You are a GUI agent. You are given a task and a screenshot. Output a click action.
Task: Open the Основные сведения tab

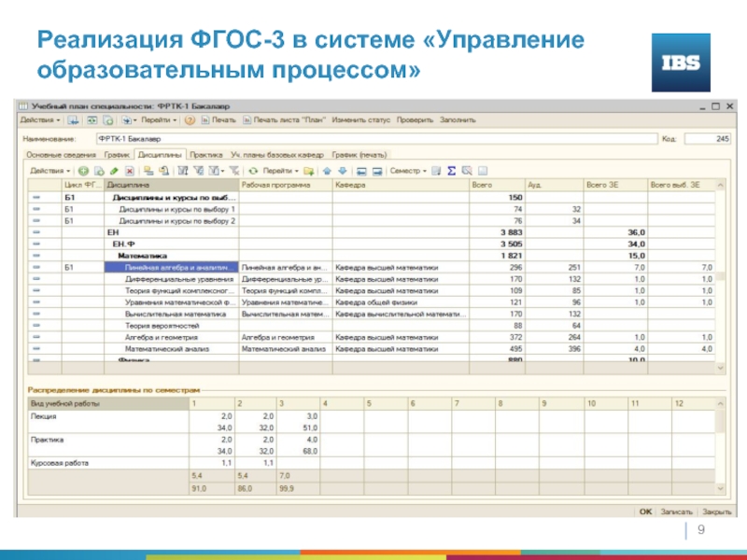tap(60, 154)
